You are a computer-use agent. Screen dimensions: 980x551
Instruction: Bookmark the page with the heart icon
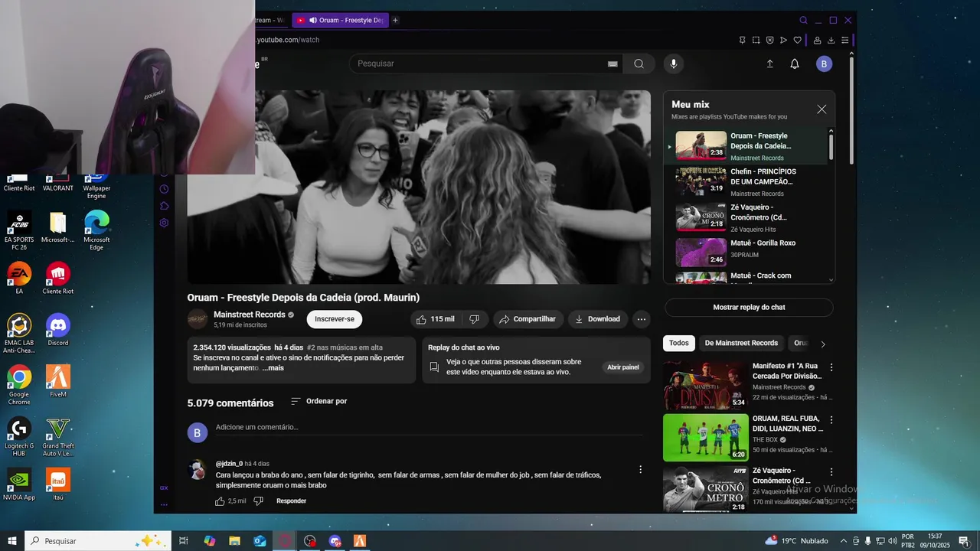(x=797, y=40)
